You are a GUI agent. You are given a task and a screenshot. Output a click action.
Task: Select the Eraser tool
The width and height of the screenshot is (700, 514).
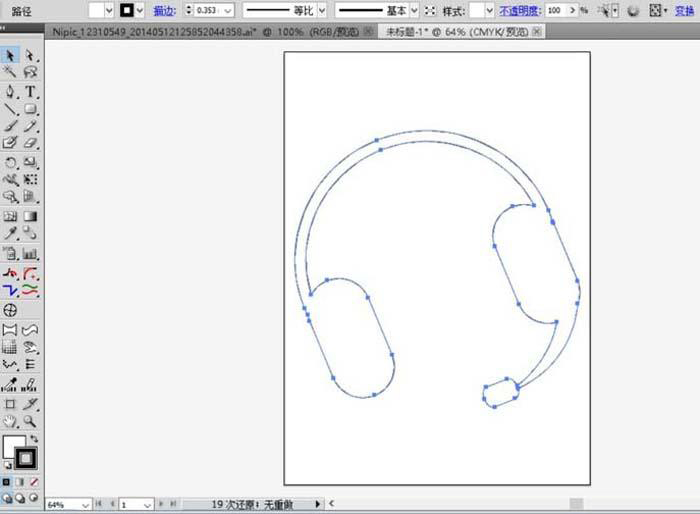pyautogui.click(x=30, y=143)
